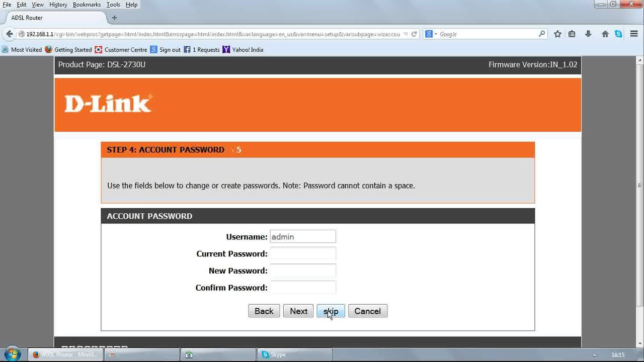Open Edit menu
Image resolution: width=644 pixels, height=362 pixels.
coord(22,5)
